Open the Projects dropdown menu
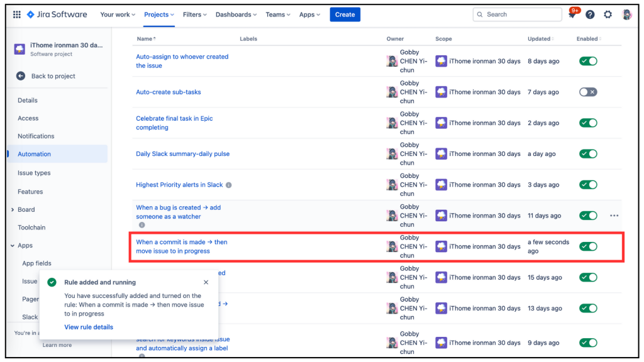This screenshot has width=644, height=362. [x=159, y=14]
